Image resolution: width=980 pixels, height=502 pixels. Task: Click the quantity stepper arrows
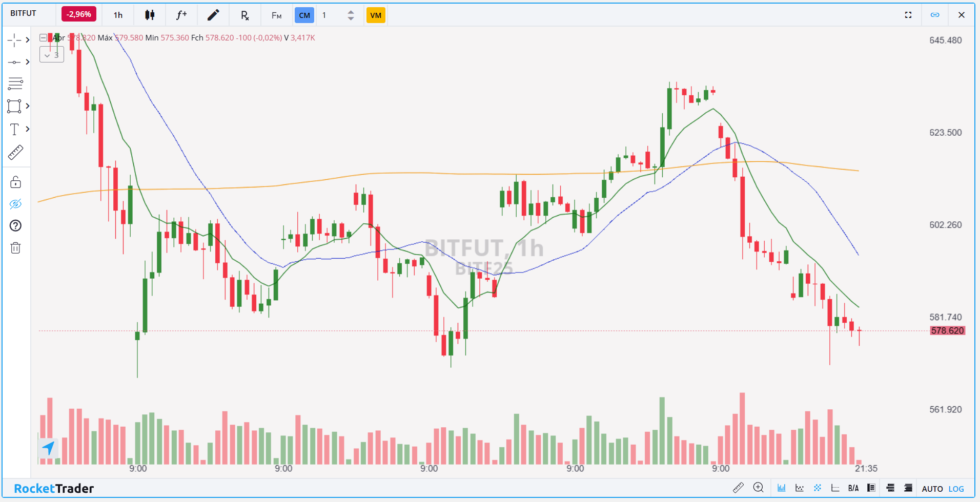click(x=351, y=15)
